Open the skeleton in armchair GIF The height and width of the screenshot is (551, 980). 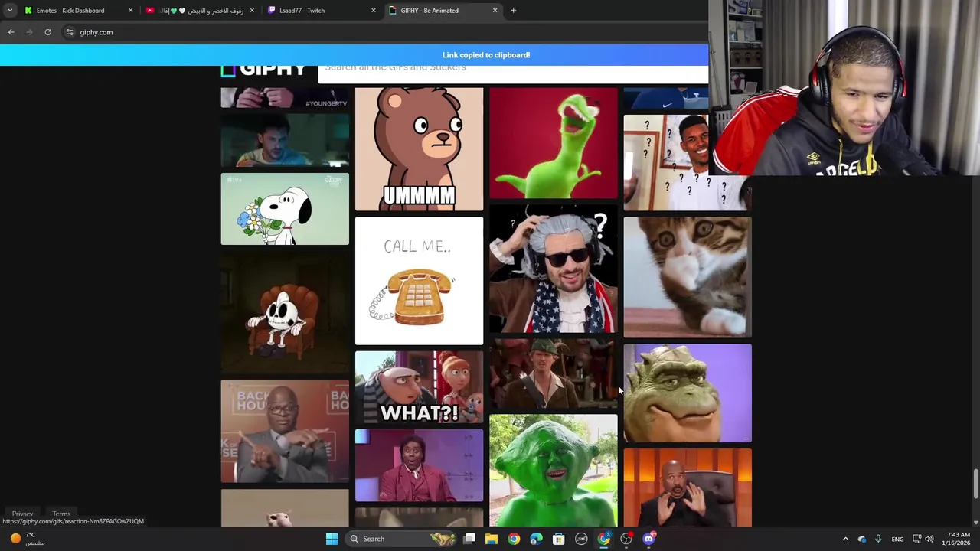click(x=285, y=312)
